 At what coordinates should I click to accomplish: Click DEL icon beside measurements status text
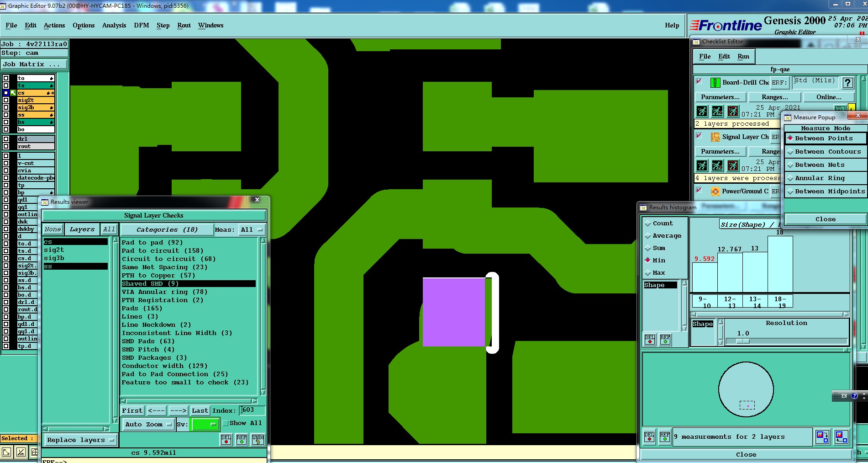pyautogui.click(x=649, y=437)
